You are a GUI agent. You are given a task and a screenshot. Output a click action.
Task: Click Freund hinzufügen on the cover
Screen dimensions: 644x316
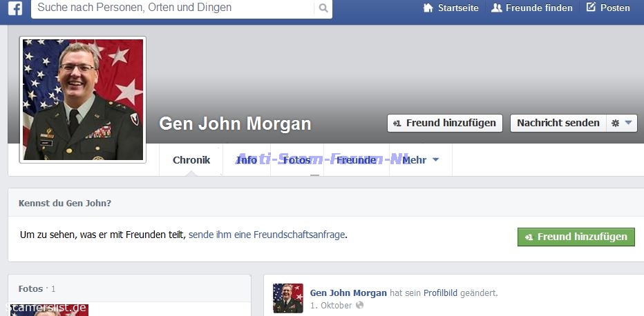pyautogui.click(x=444, y=123)
